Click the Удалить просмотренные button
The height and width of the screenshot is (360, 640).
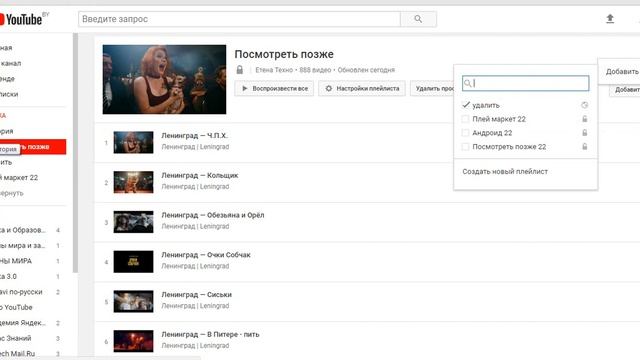tap(432, 89)
